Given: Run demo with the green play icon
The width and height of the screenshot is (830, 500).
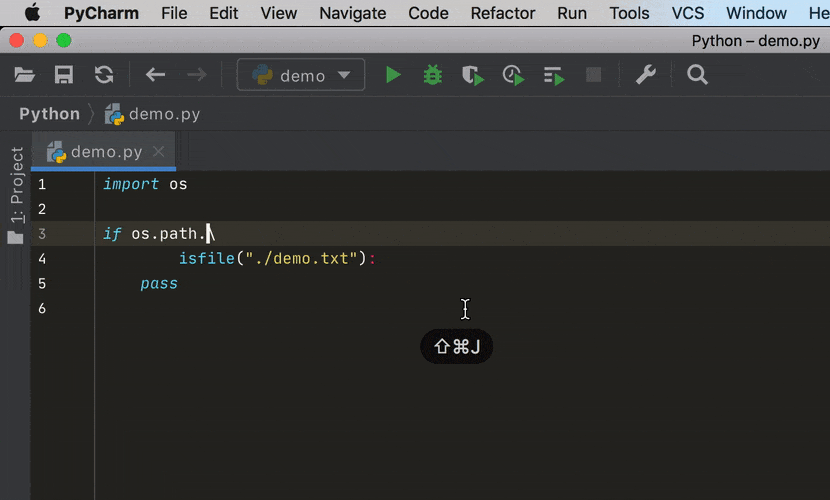Looking at the screenshot, I should point(393,75).
